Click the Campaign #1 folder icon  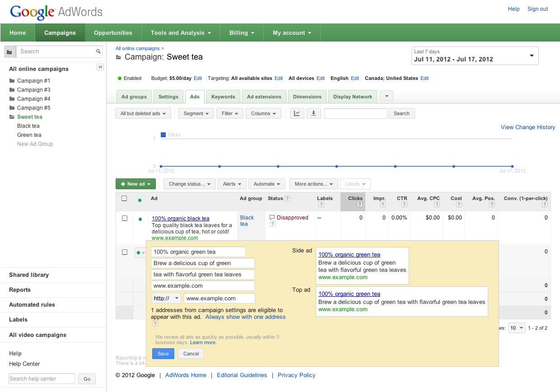coord(12,81)
